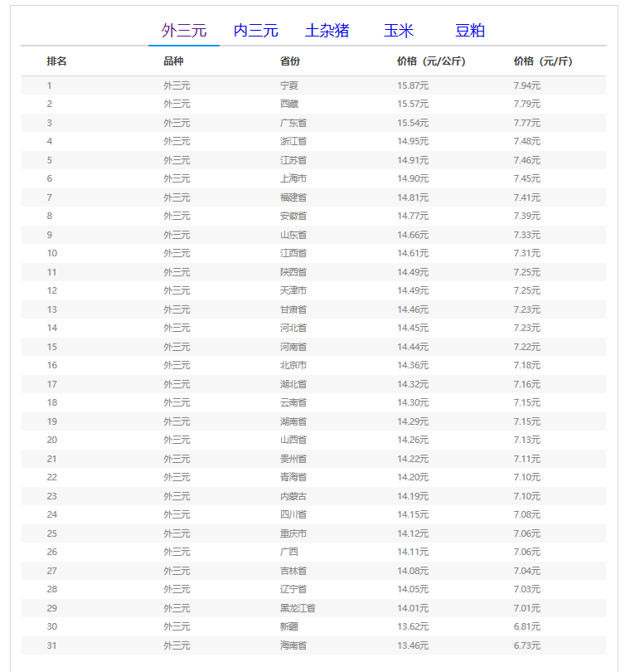Select the 14.66元 price value
Viewport: 635px width, 672px height.
click(413, 235)
